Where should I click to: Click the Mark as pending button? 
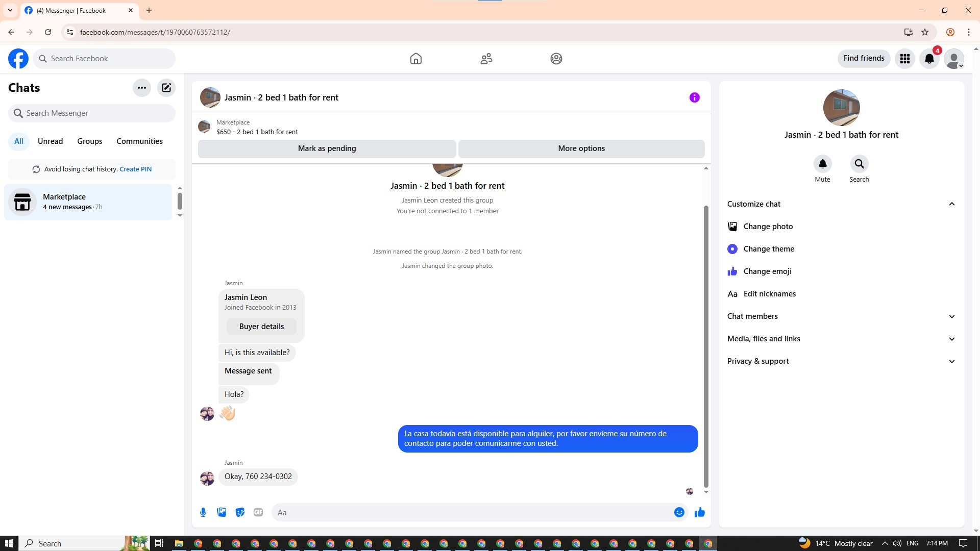click(x=327, y=148)
